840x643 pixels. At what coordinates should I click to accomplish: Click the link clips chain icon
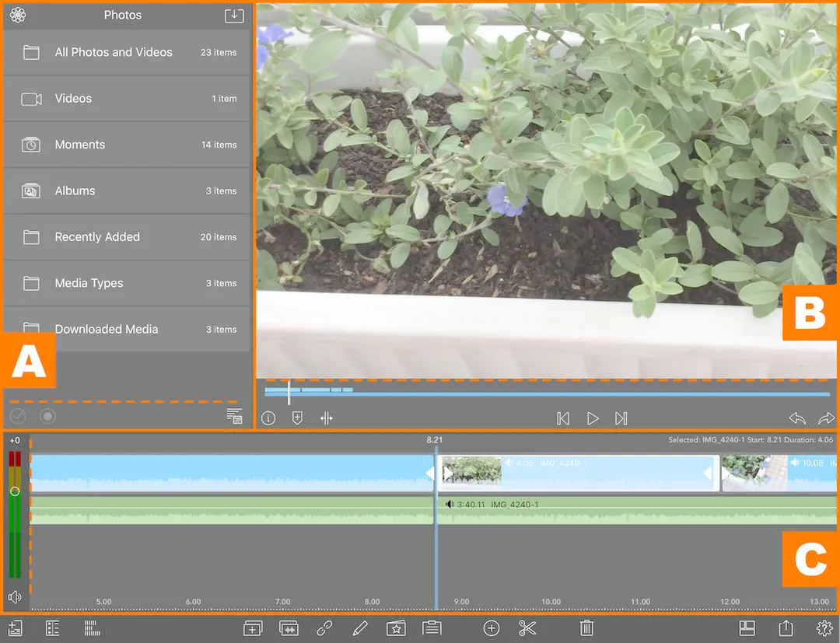point(325,628)
